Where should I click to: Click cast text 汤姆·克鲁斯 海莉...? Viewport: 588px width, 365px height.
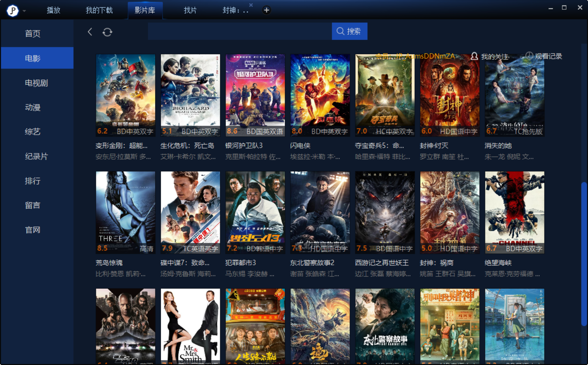point(188,274)
